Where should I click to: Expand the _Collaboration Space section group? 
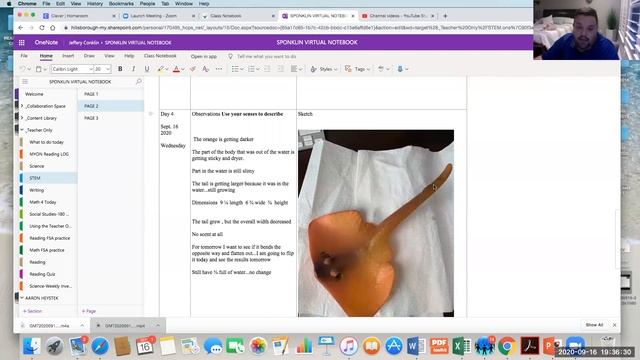(x=22, y=106)
